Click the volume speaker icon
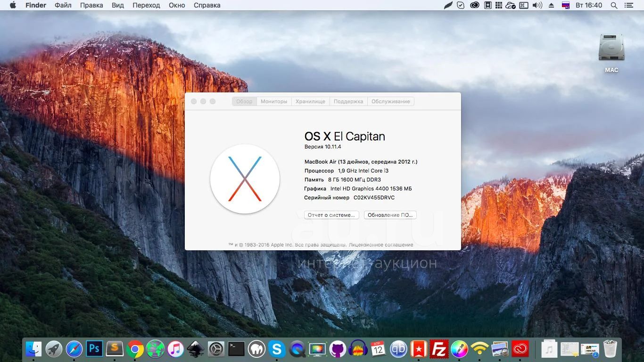The height and width of the screenshot is (362, 644). [x=537, y=5]
